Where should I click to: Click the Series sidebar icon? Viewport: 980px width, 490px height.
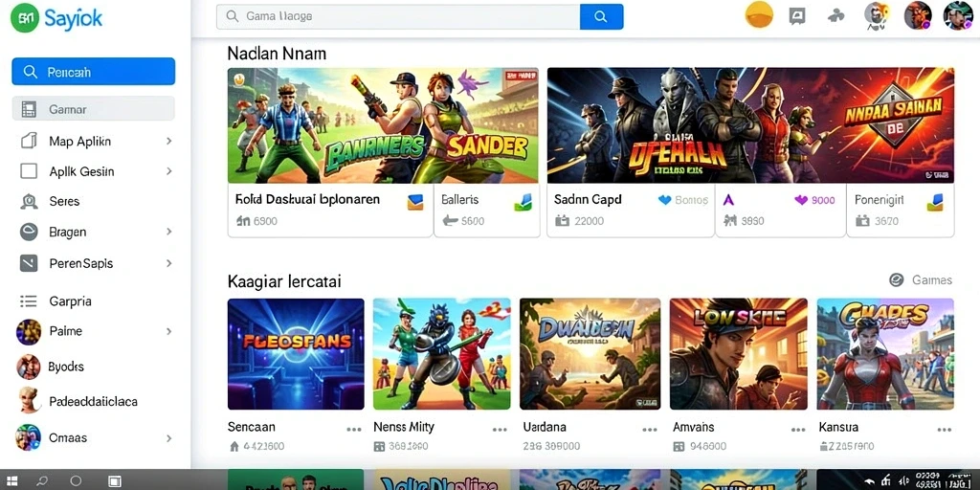coord(29,201)
